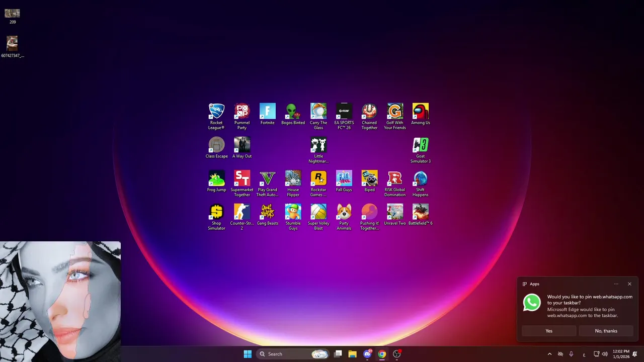Select Battlefield 6 desktop icon
The width and height of the screenshot is (644, 362).
click(x=421, y=215)
